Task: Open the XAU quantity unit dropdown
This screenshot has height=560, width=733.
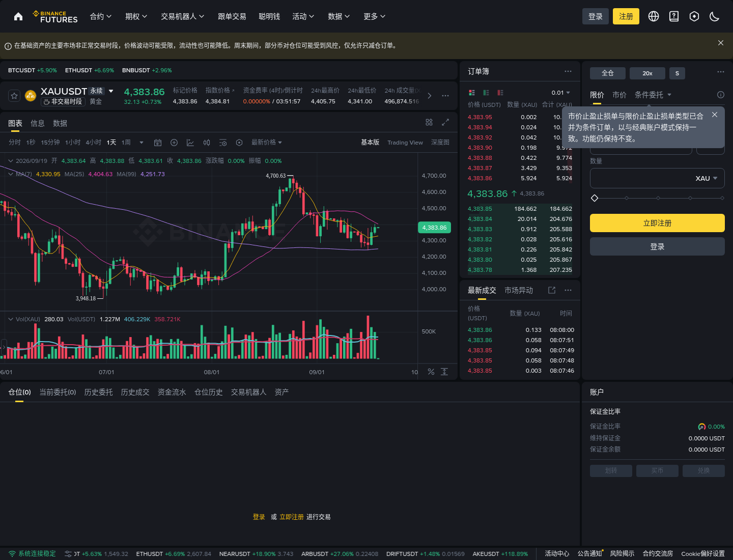Action: point(707,178)
